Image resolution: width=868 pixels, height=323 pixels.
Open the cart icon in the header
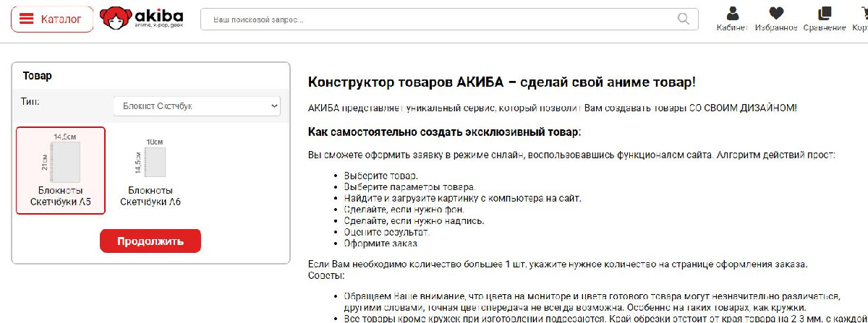tap(861, 19)
